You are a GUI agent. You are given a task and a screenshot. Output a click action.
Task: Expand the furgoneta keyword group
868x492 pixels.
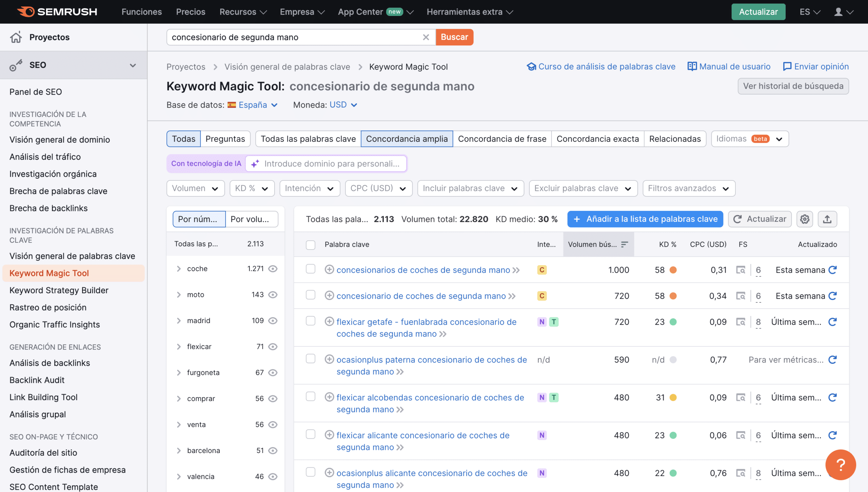[178, 372]
